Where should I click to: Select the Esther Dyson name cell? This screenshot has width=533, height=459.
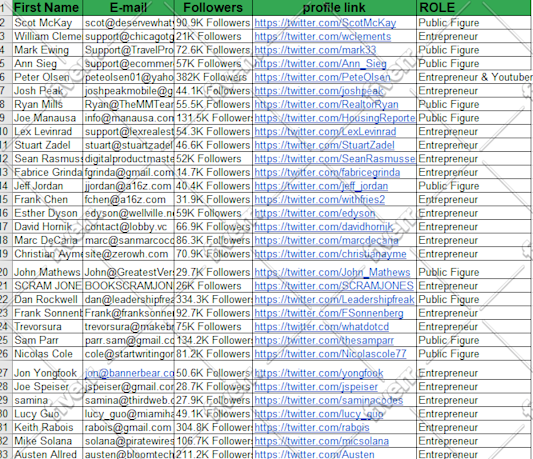click(48, 213)
